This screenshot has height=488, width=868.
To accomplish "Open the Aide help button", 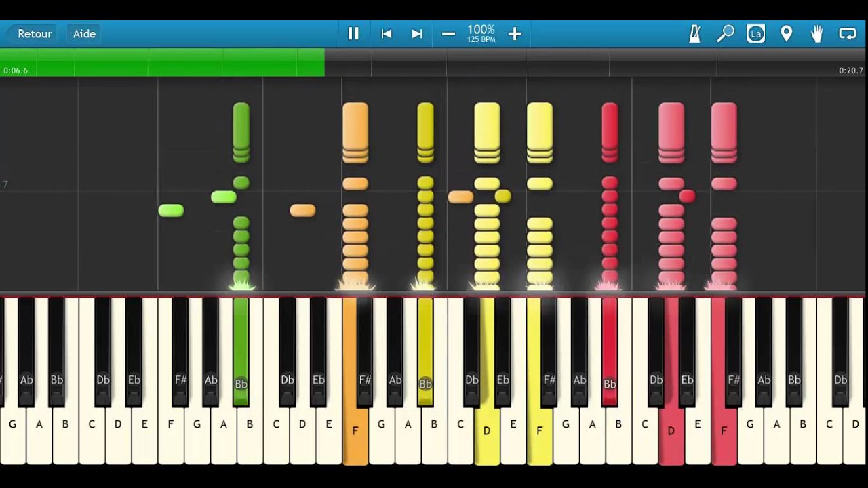I will tap(84, 34).
